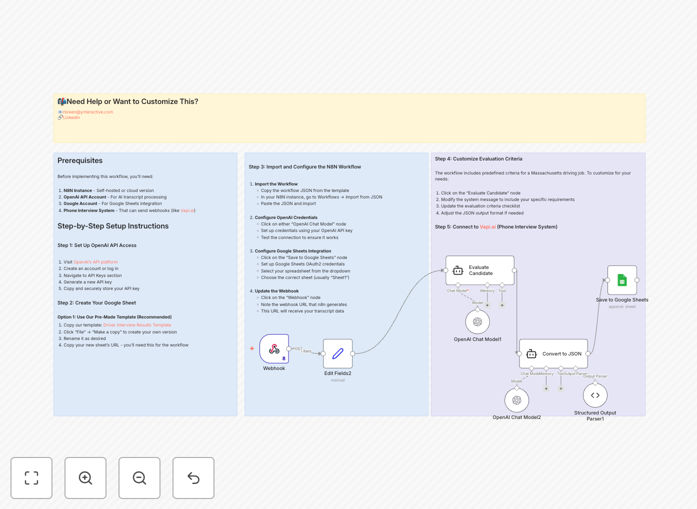Click the 'Update the evaluation criteria checklist' line
The height and width of the screenshot is (509, 697).
[481, 206]
